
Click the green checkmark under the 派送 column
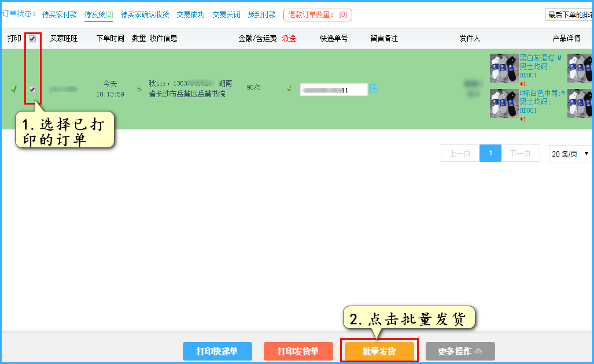coord(289,88)
